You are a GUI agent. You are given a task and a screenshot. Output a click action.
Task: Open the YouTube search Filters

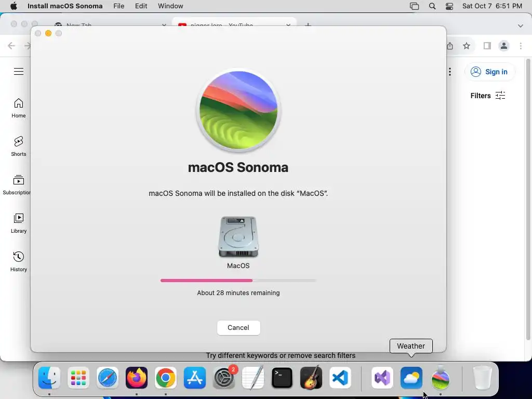pyautogui.click(x=487, y=96)
